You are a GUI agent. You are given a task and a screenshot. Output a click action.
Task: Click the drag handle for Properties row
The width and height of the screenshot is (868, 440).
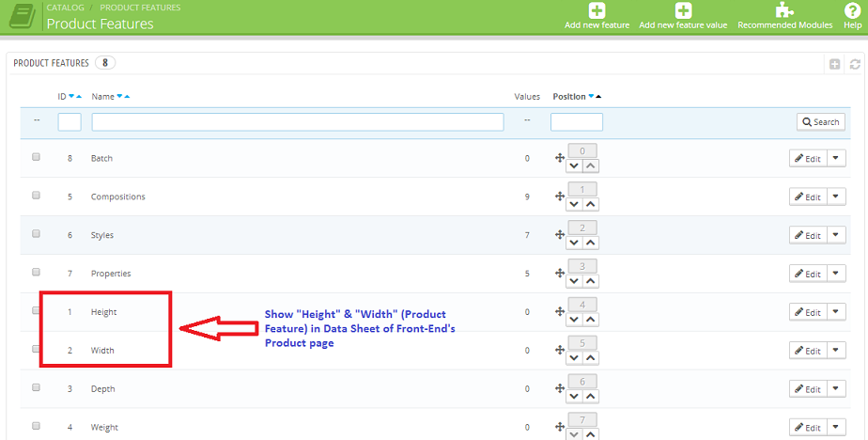point(559,274)
